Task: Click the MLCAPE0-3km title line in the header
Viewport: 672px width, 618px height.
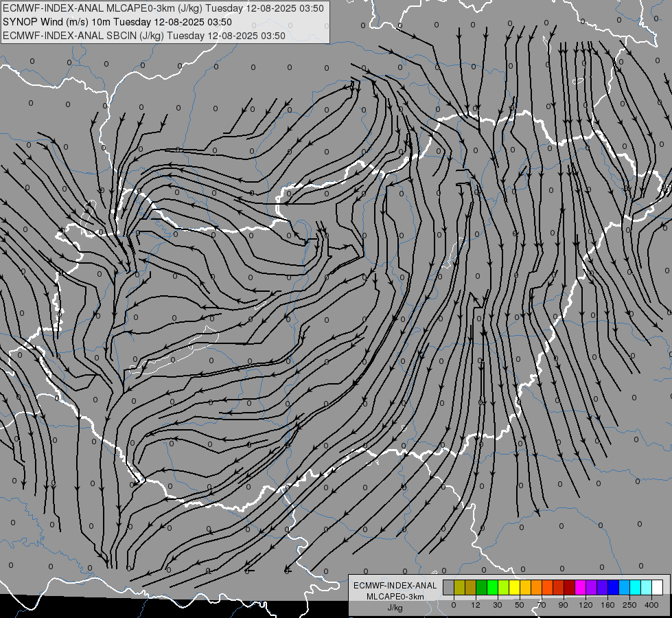Action: pos(163,8)
